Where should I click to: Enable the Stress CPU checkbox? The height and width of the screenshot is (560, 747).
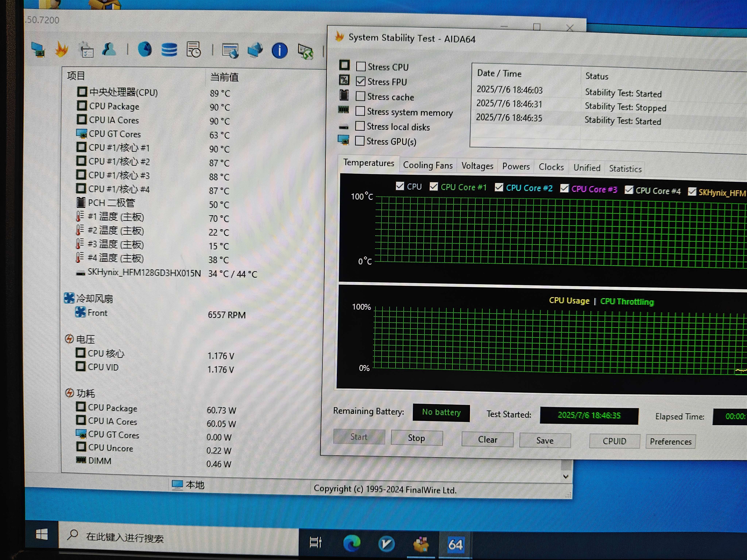coord(361,67)
